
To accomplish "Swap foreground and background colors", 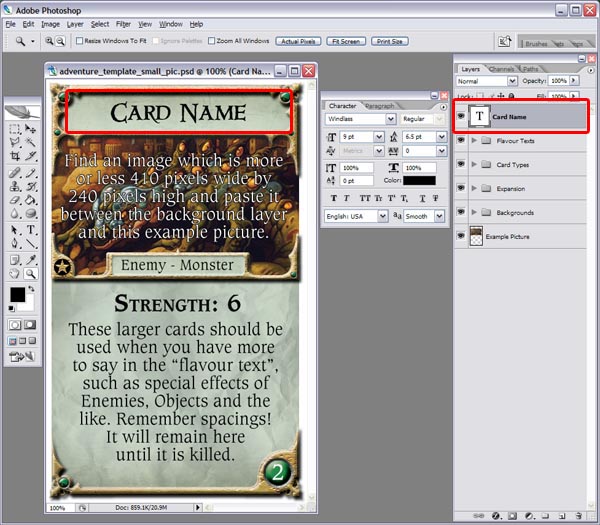I will pos(31,289).
